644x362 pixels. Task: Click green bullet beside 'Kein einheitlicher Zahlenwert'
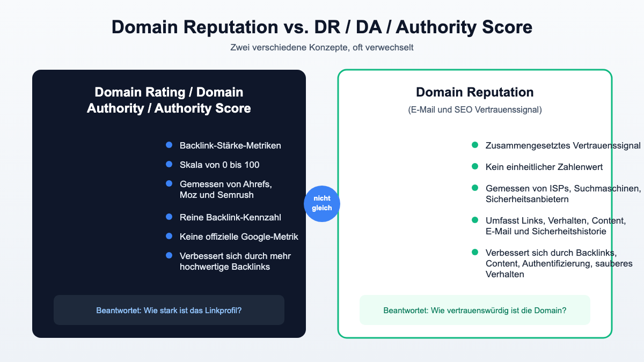tap(475, 166)
